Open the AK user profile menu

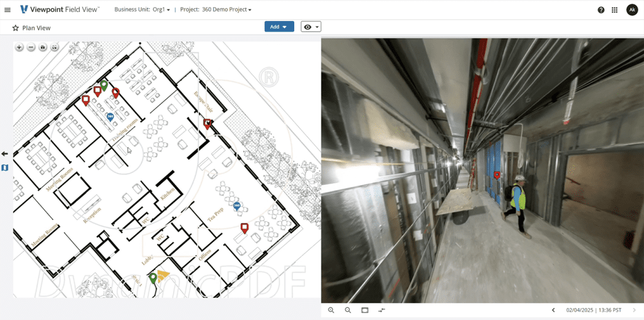(x=631, y=10)
